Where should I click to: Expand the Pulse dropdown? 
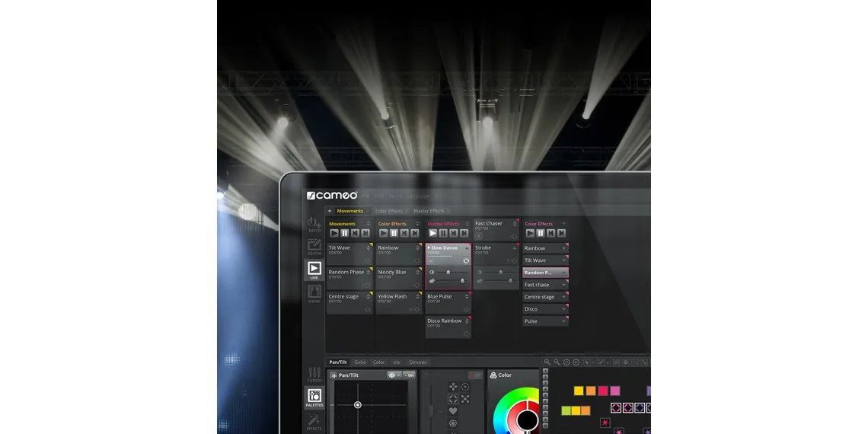(563, 321)
